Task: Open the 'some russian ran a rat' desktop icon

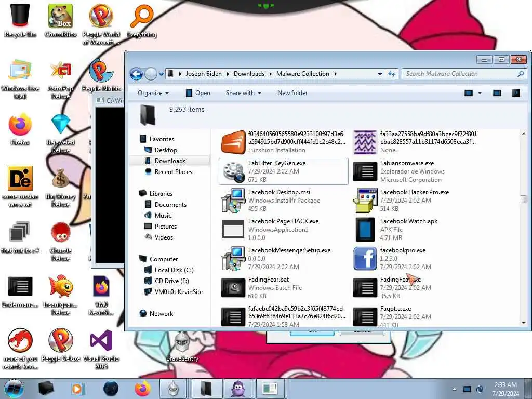Action: [x=20, y=187]
